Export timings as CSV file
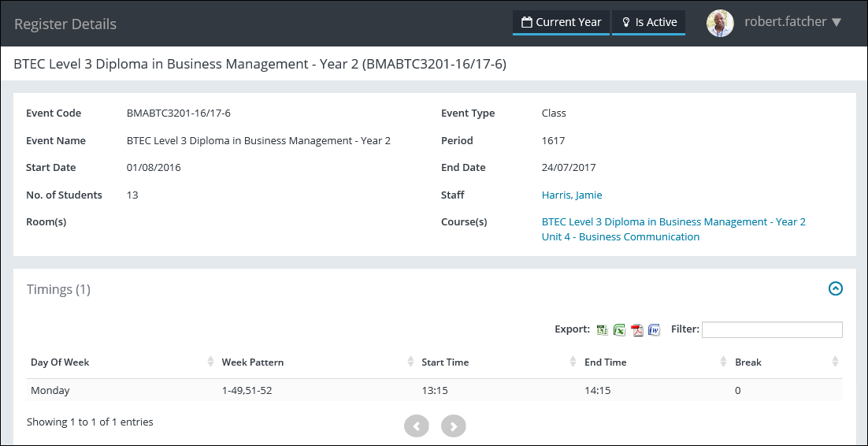The width and height of the screenshot is (868, 446). [x=603, y=330]
